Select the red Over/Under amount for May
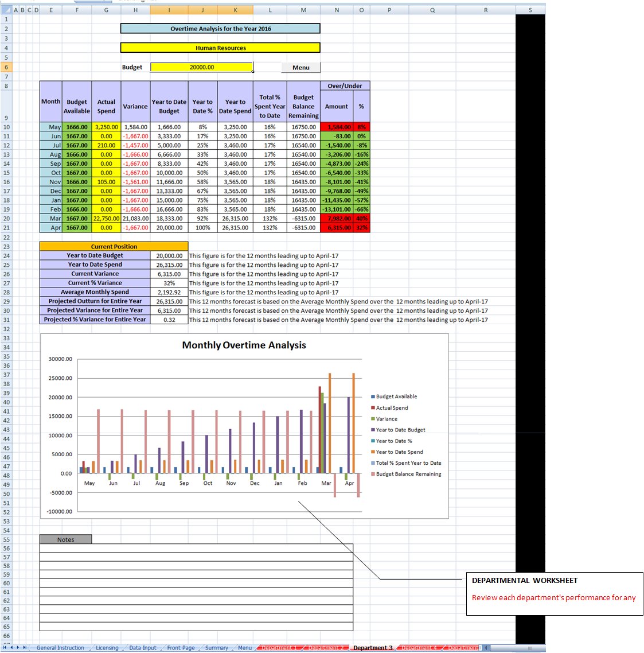The height and width of the screenshot is (653, 644). 337,127
